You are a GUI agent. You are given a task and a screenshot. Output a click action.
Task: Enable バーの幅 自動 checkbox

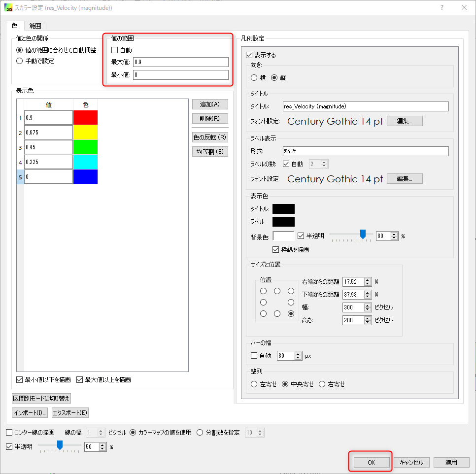click(x=254, y=355)
